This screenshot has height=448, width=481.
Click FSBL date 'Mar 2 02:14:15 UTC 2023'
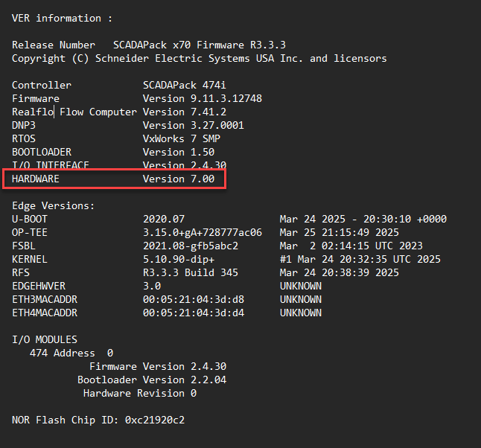tap(351, 246)
